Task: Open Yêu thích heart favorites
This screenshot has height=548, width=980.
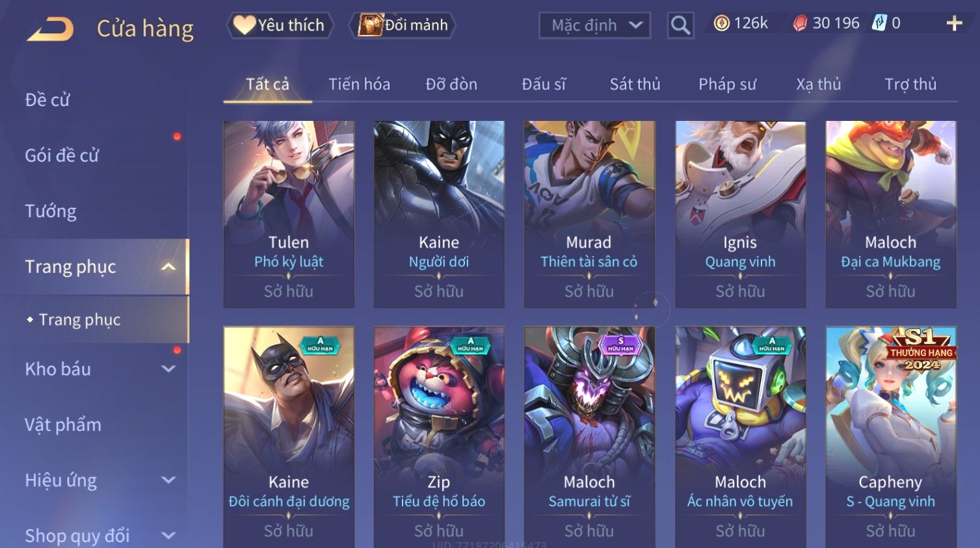Action: (x=280, y=25)
